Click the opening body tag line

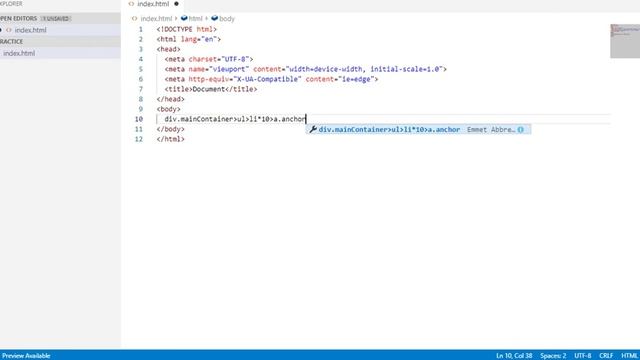coord(169,109)
